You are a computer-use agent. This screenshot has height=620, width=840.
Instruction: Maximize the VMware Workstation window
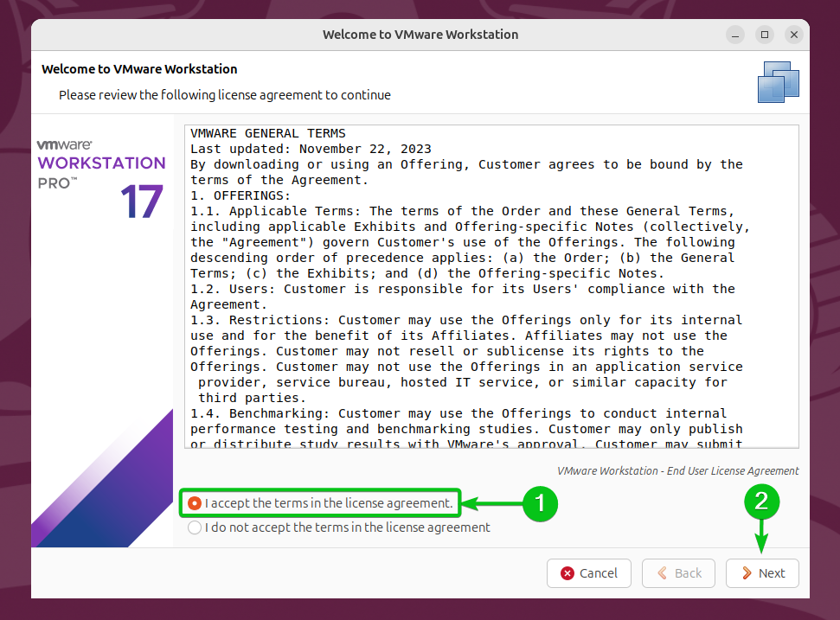tap(765, 35)
